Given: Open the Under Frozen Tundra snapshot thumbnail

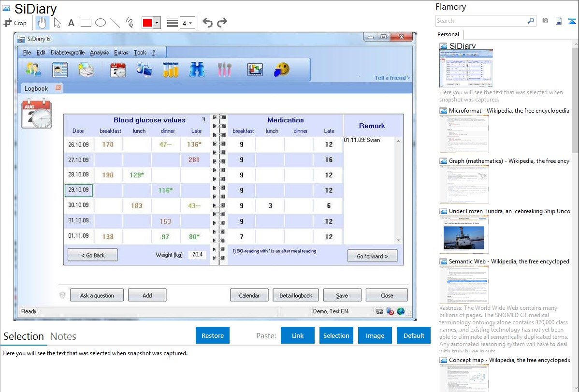Looking at the screenshot, I should 464,234.
